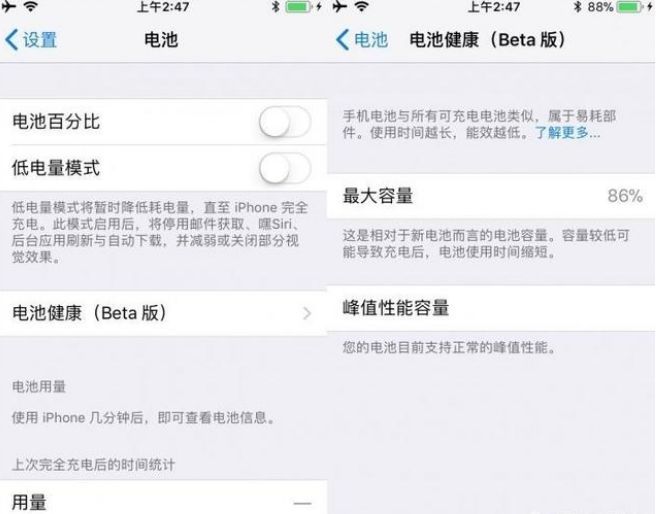Screen dimensions: 657x514
Task: Open the 了解更多 link
Action: [x=568, y=133]
